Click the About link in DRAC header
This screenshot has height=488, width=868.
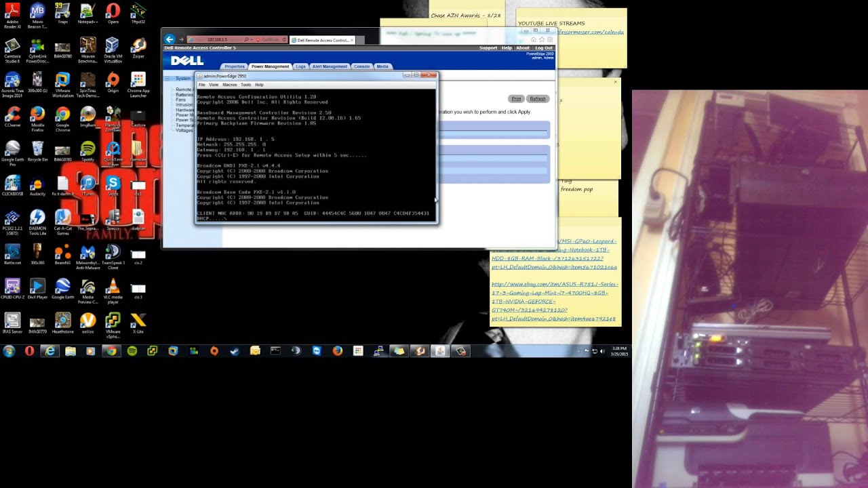click(523, 48)
